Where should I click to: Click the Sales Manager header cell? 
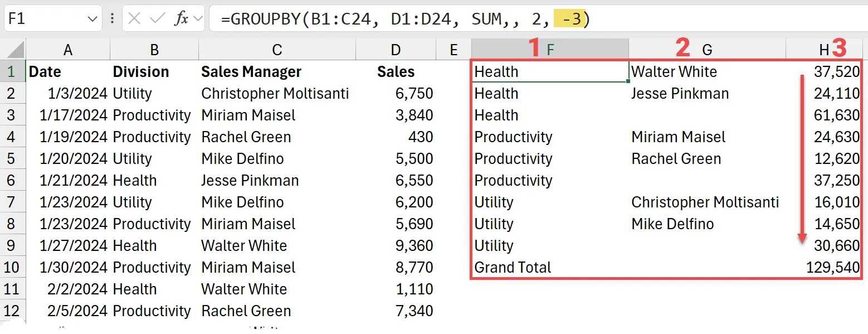tap(251, 72)
